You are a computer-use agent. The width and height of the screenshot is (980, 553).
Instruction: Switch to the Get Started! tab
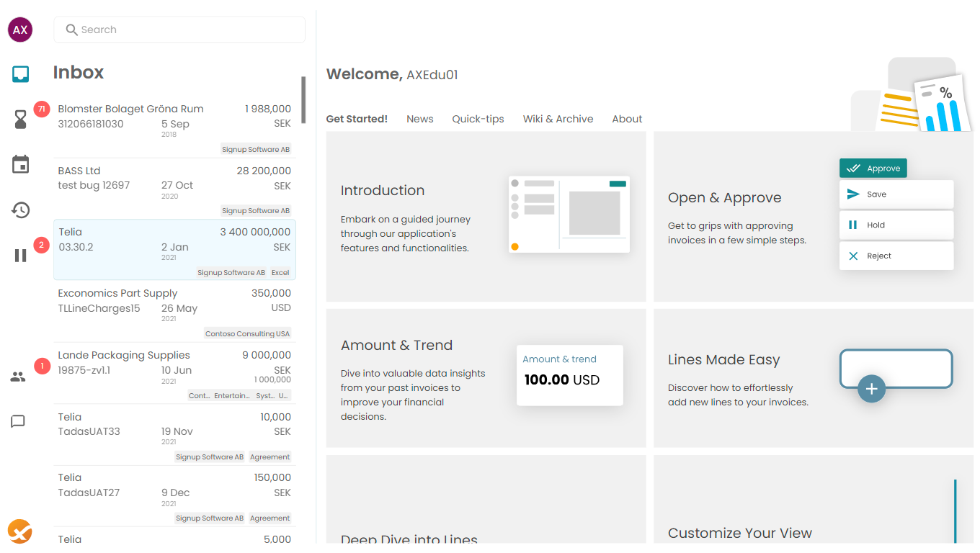[x=357, y=119]
